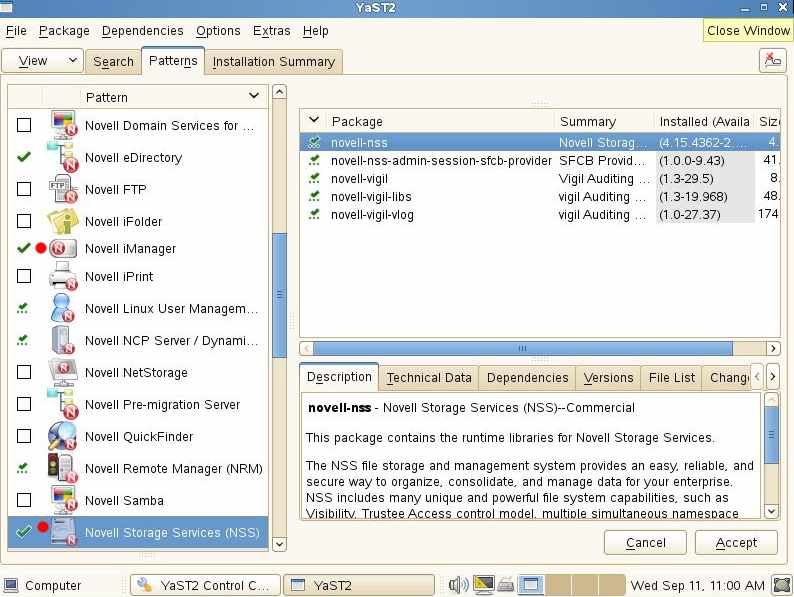Click the Novell iPrint printer icon
This screenshot has height=597, width=794.
click(63, 276)
